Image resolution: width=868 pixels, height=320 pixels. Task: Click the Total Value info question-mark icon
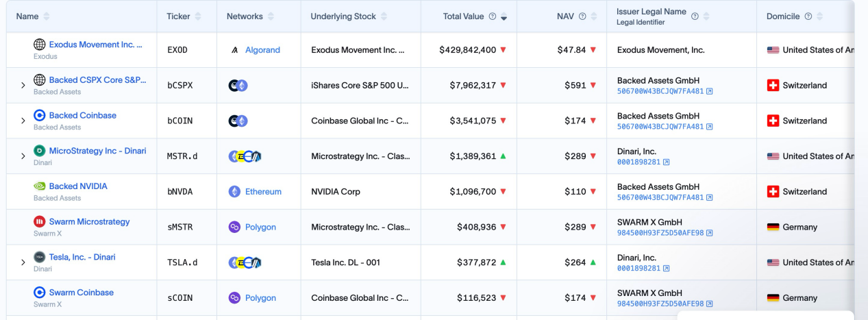[x=492, y=16]
